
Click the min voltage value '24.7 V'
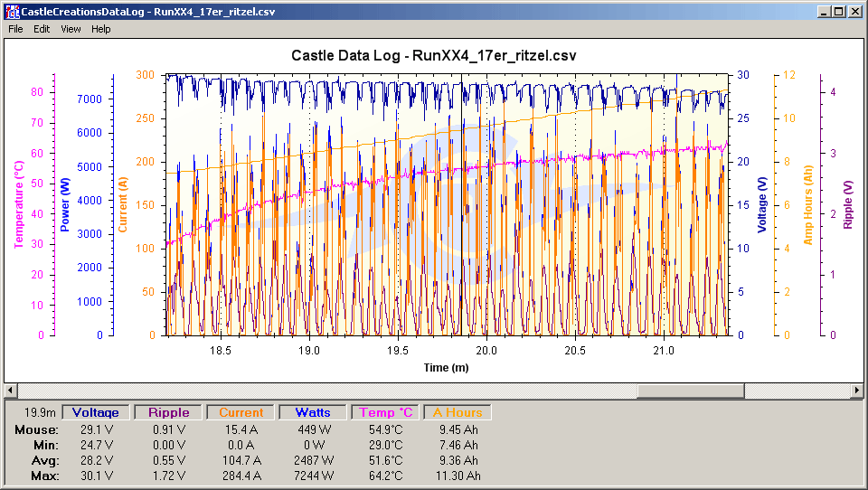[x=97, y=445]
